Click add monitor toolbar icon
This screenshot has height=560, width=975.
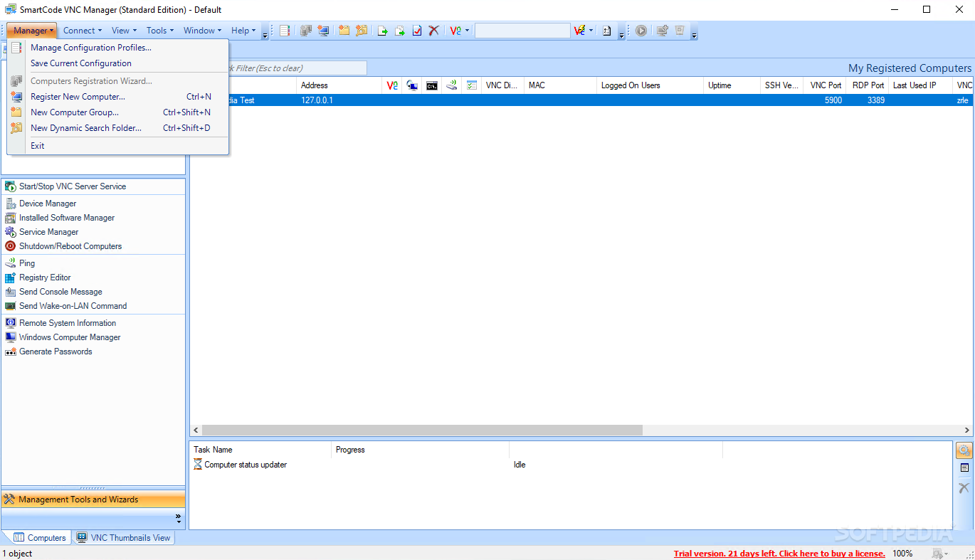point(663,31)
